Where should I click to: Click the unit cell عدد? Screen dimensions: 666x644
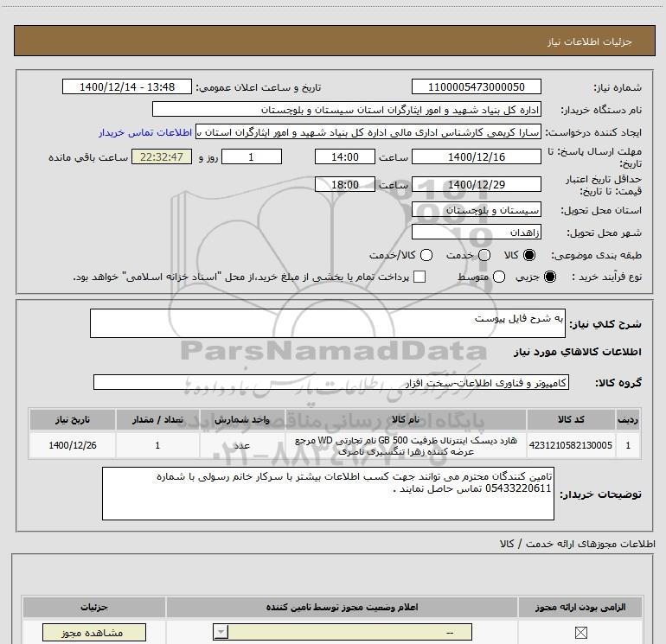tap(242, 445)
